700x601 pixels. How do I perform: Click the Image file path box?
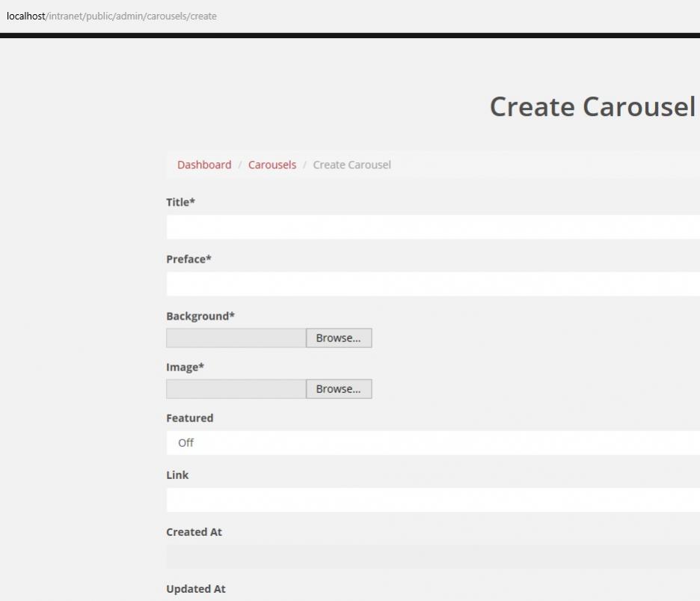pos(236,388)
